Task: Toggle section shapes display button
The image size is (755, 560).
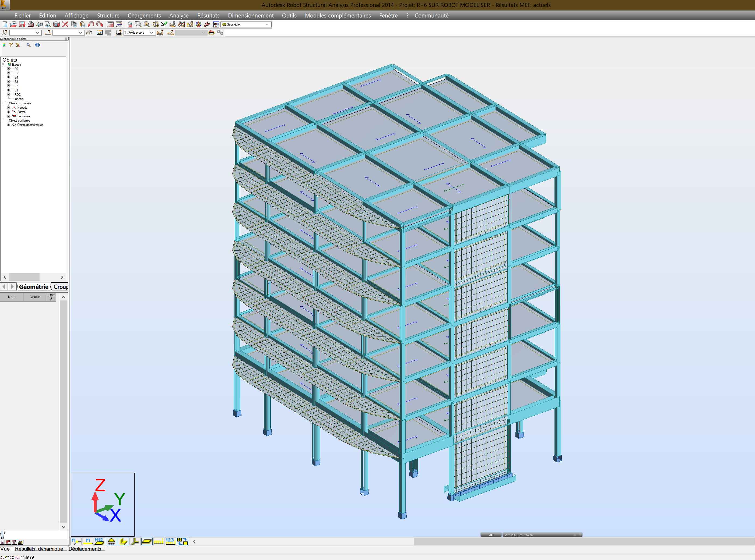Action: click(123, 541)
